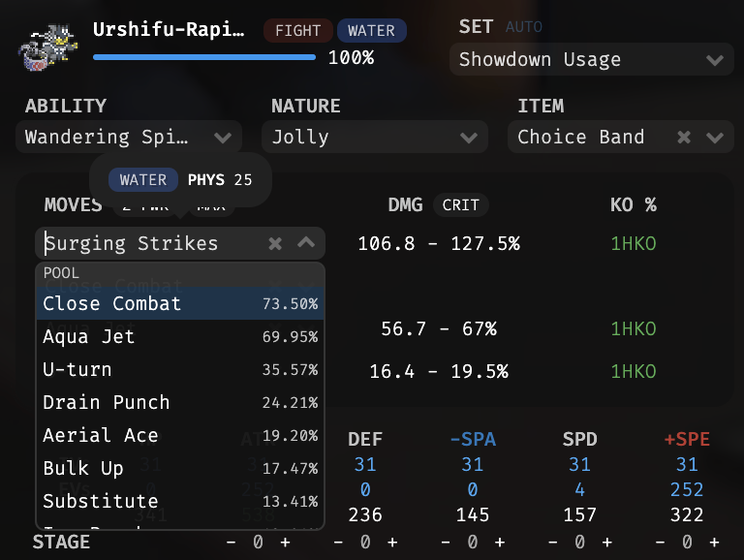Toggle the AUTO set option
Viewport: 744px width, 560px height.
tap(524, 27)
